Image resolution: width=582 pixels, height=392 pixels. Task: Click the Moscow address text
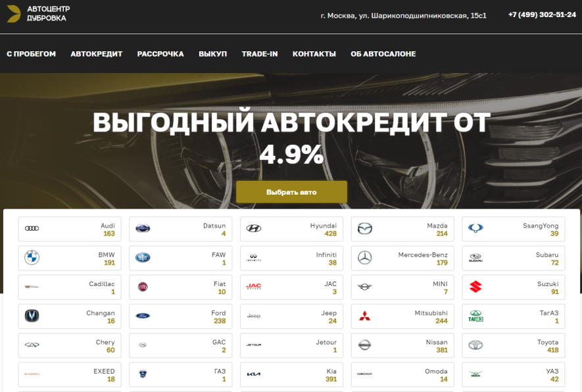click(404, 16)
